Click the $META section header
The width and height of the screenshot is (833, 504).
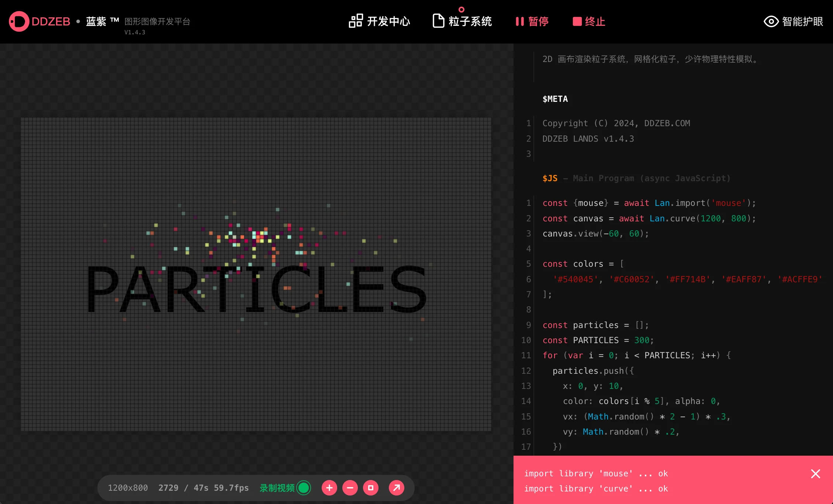(x=555, y=99)
